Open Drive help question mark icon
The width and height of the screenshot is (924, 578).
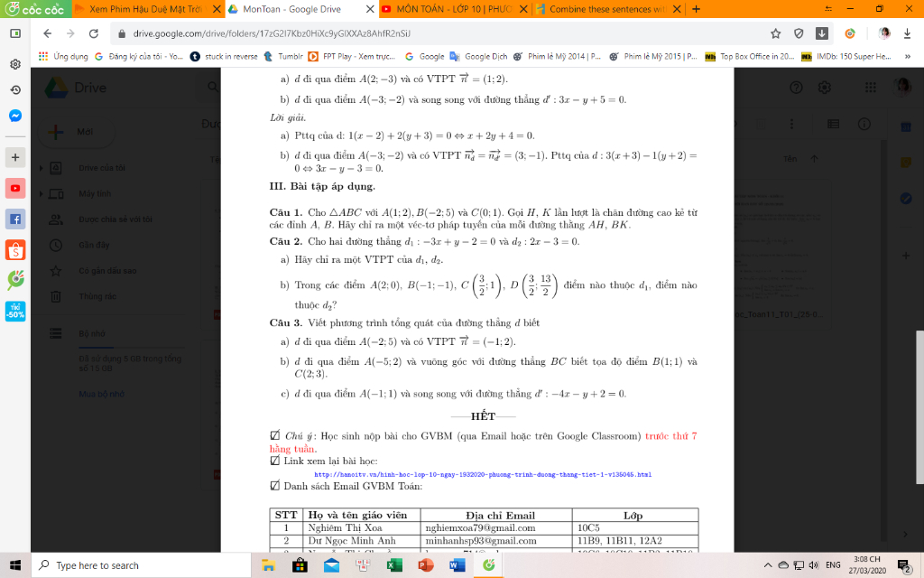coord(796,88)
